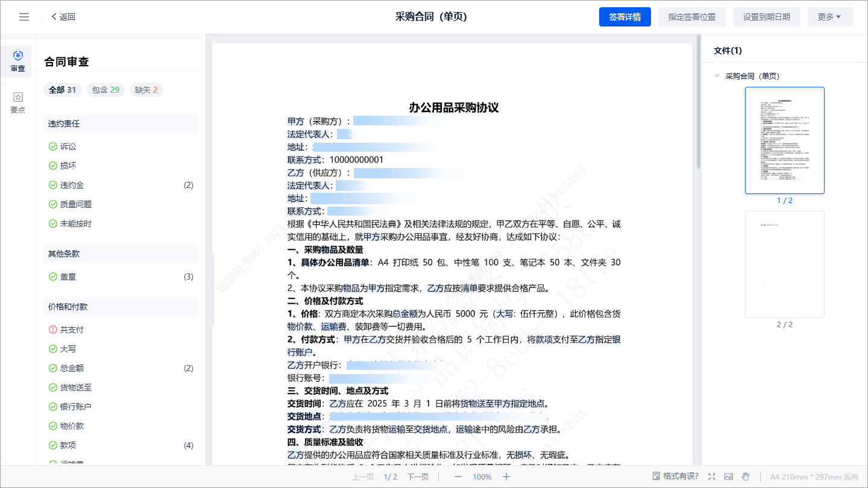Select 银行账户 review item
The width and height of the screenshot is (868, 488).
tap(121, 407)
